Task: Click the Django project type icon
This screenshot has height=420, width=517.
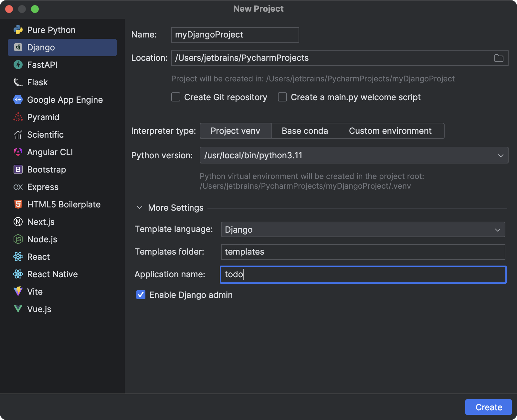Action: click(18, 47)
